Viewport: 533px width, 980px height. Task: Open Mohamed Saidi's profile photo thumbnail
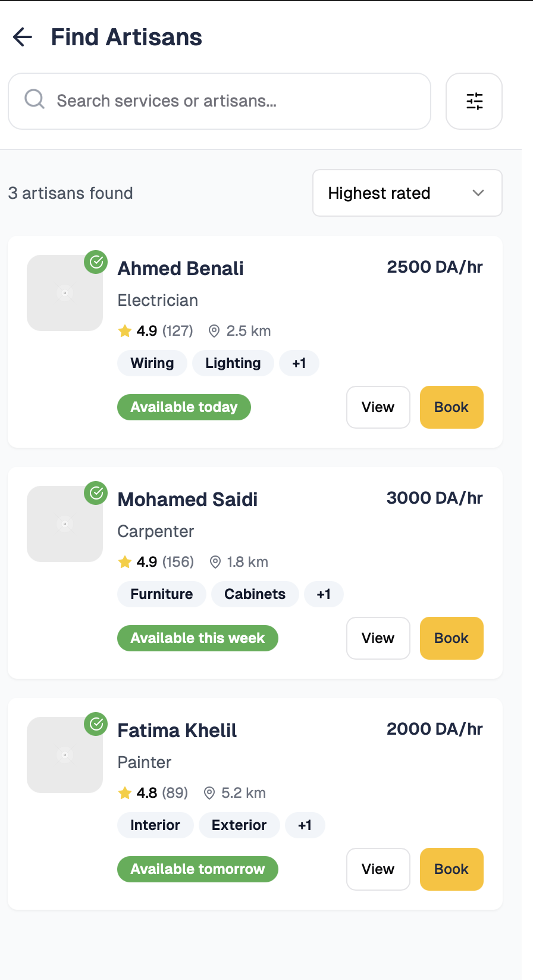(65, 524)
